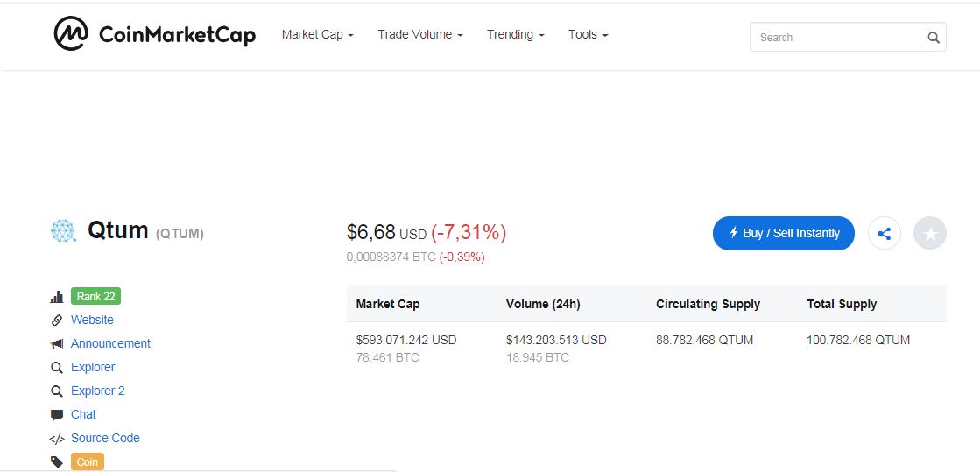This screenshot has width=980, height=472.
Task: Click the orange Coin tag
Action: pos(88,461)
